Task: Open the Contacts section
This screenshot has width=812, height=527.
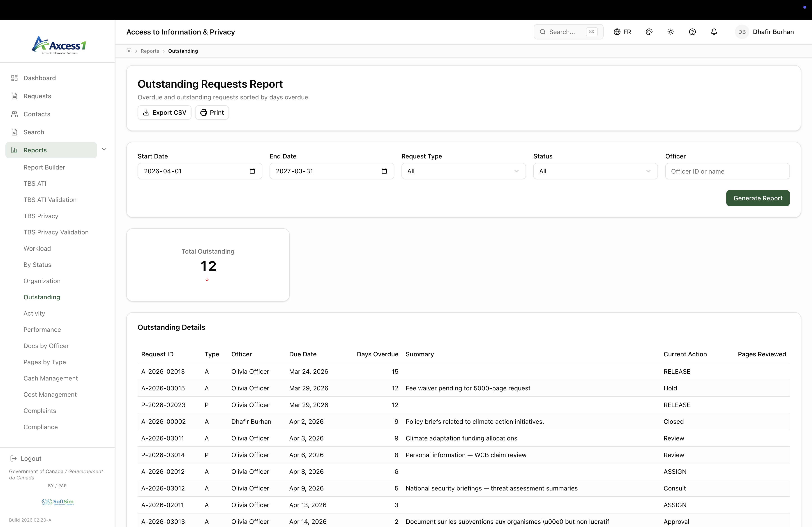Action: [x=37, y=114]
